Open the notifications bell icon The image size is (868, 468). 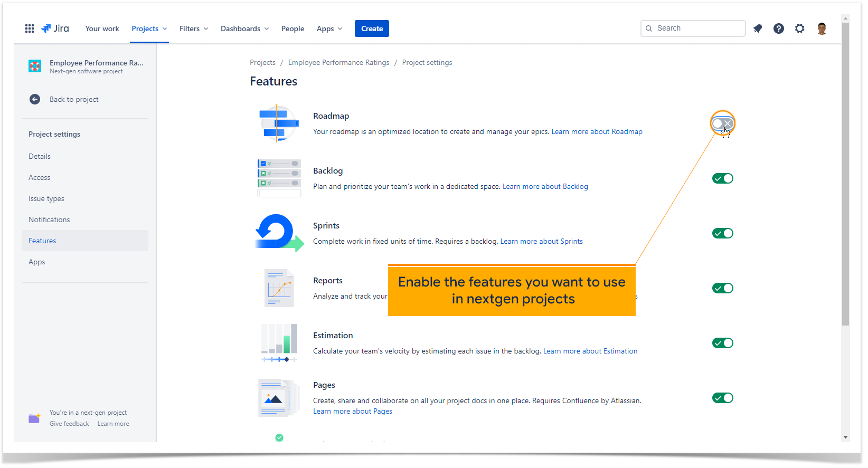tap(758, 28)
